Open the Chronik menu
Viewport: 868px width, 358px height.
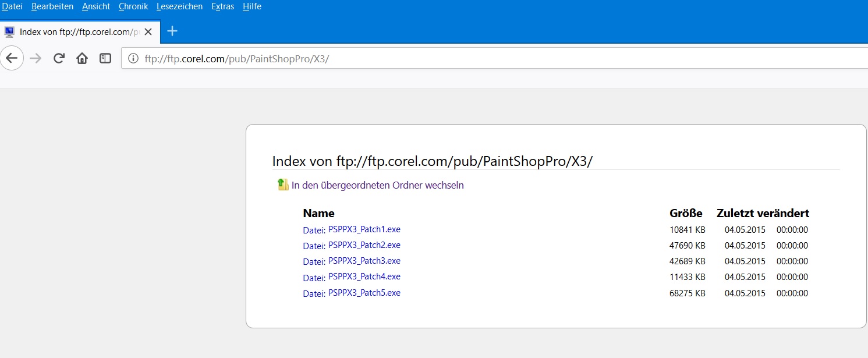[x=133, y=6]
